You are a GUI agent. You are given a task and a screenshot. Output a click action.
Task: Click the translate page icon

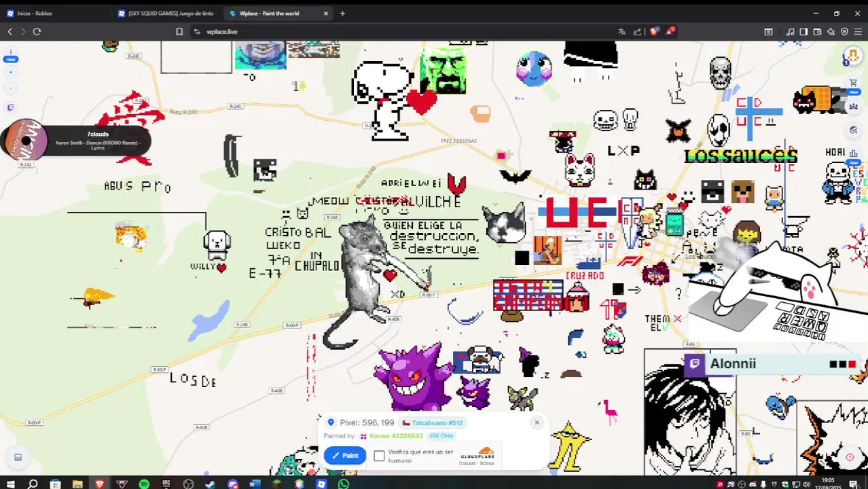(621, 31)
